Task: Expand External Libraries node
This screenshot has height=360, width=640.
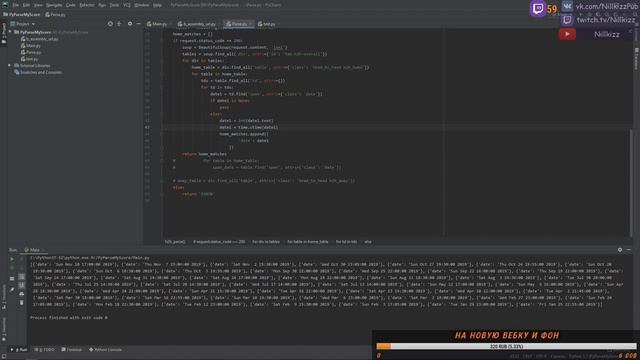Action: 10,65
